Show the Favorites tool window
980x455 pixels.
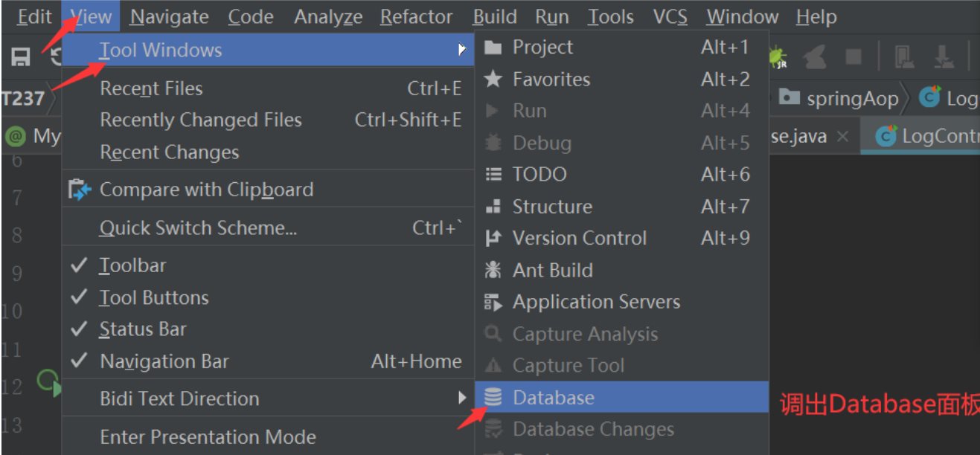621,80
